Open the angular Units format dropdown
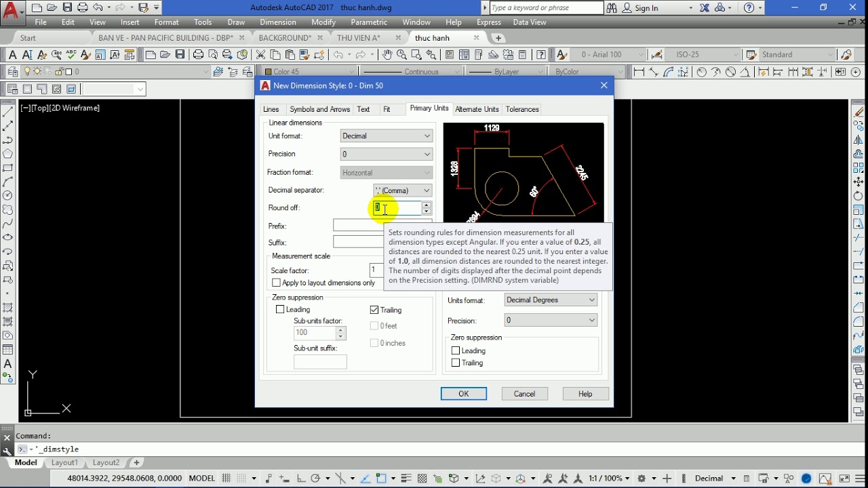This screenshot has height=488, width=868. (551, 300)
